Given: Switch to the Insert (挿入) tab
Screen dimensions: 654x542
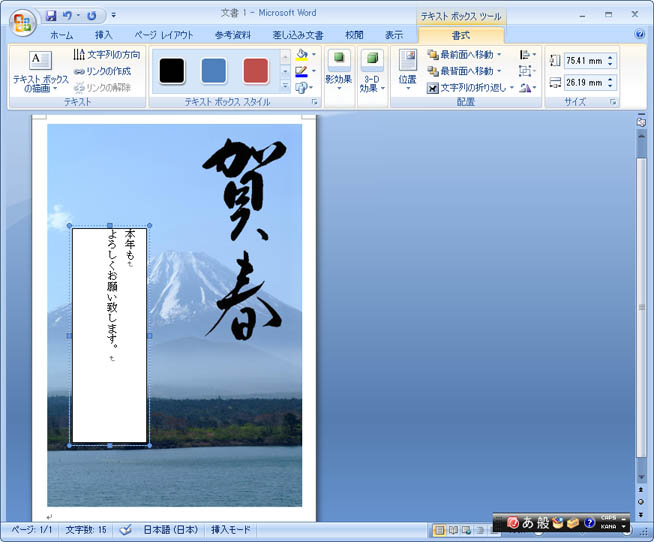Looking at the screenshot, I should click(103, 35).
